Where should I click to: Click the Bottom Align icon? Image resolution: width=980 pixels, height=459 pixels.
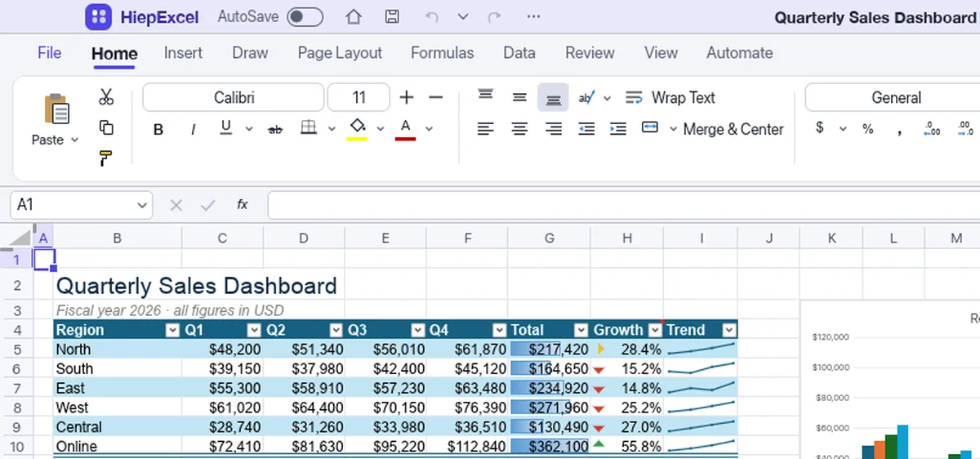coord(553,97)
